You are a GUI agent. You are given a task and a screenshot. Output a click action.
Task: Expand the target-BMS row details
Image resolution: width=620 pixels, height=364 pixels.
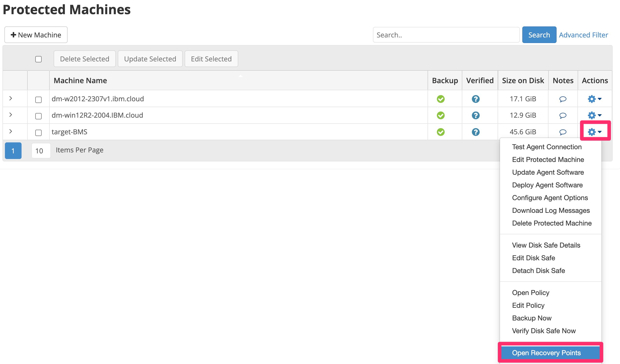(11, 131)
